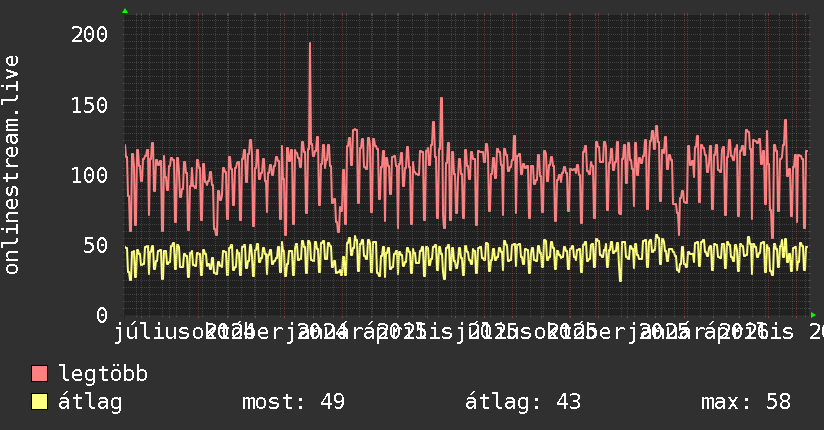The width and height of the screenshot is (824, 430).
Task: Click the green arrow ending the x-axis
Action: [813, 315]
